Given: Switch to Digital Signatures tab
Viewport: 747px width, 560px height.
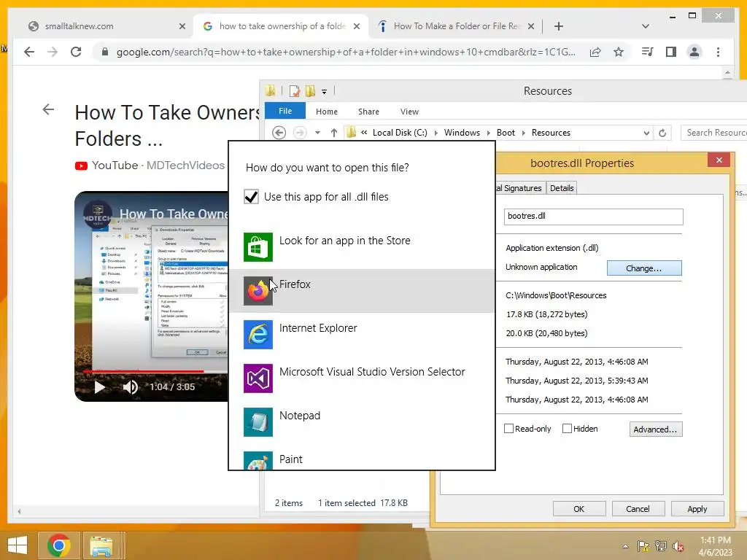Looking at the screenshot, I should pos(519,188).
